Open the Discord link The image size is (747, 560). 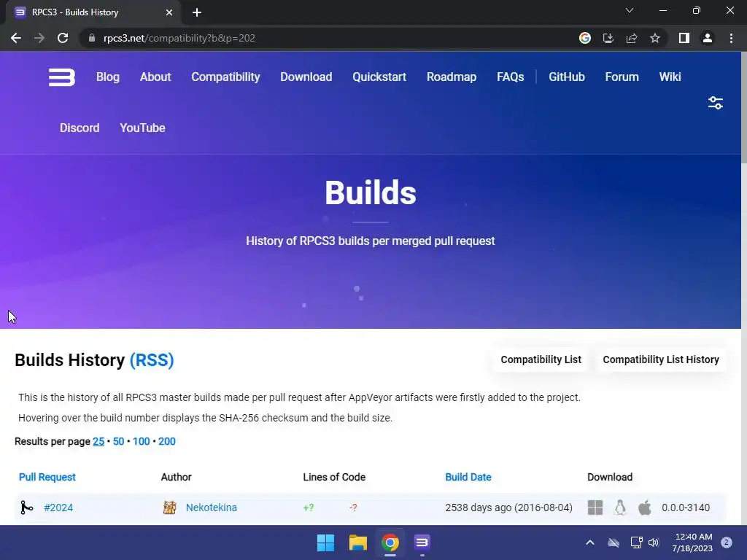80,128
